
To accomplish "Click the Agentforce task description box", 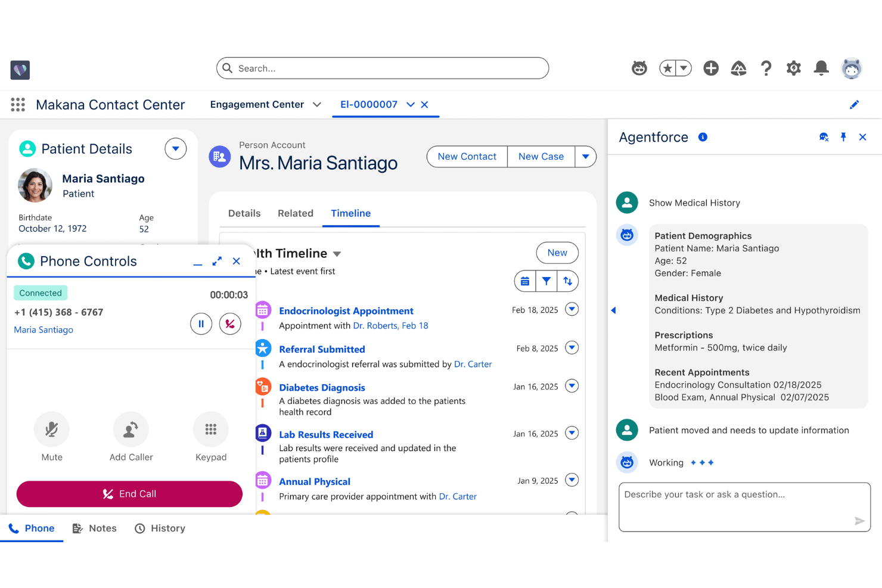I will (x=744, y=507).
